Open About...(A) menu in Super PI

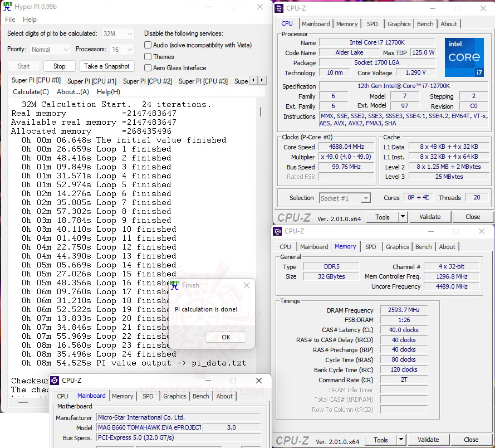(73, 92)
